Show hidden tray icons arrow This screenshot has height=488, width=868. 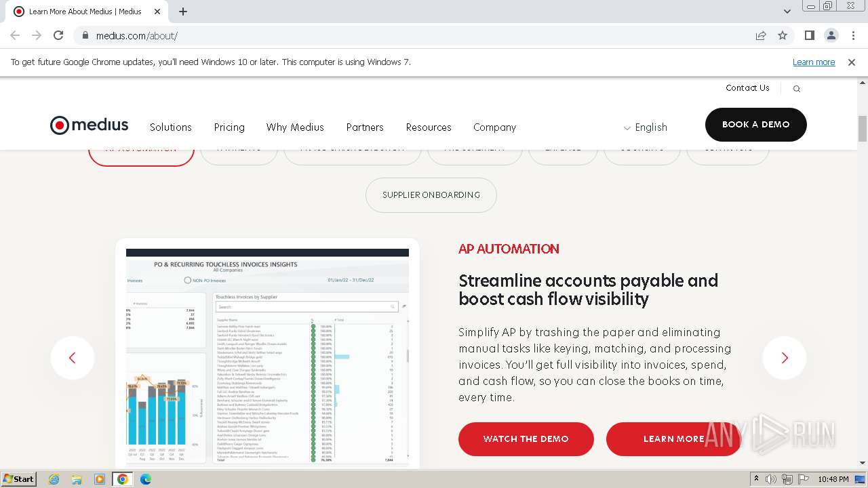[756, 479]
